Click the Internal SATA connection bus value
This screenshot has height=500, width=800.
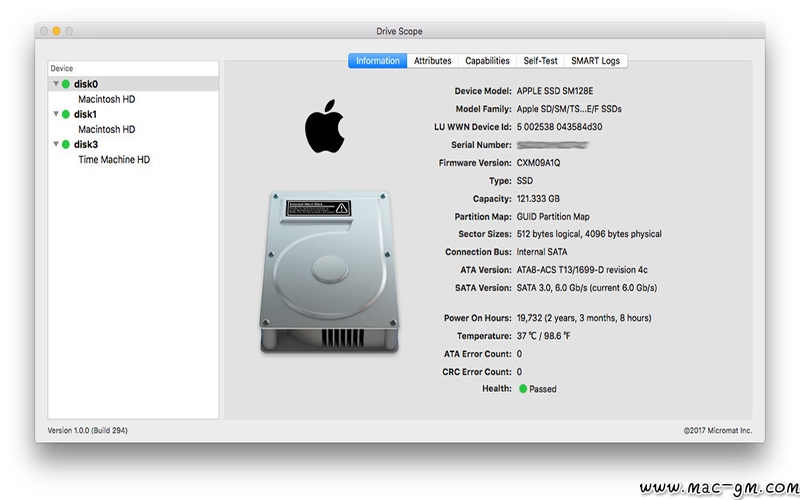point(542,252)
